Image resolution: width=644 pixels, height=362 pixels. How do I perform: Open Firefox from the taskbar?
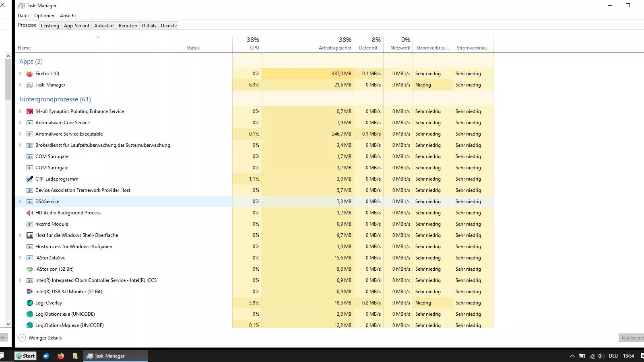click(61, 356)
